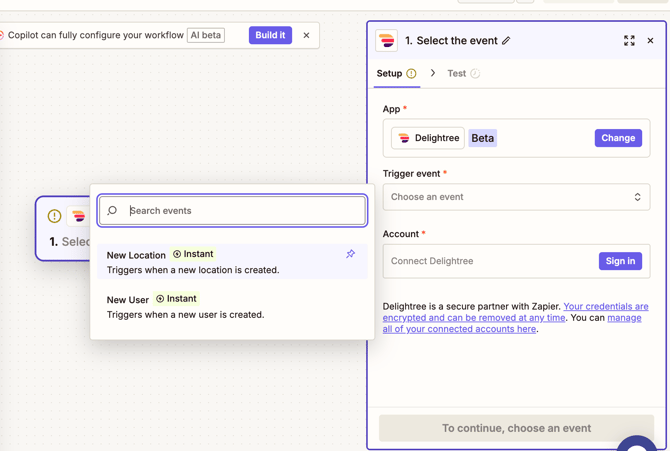Click into the Search events field
This screenshot has width=670, height=451.
244,211
